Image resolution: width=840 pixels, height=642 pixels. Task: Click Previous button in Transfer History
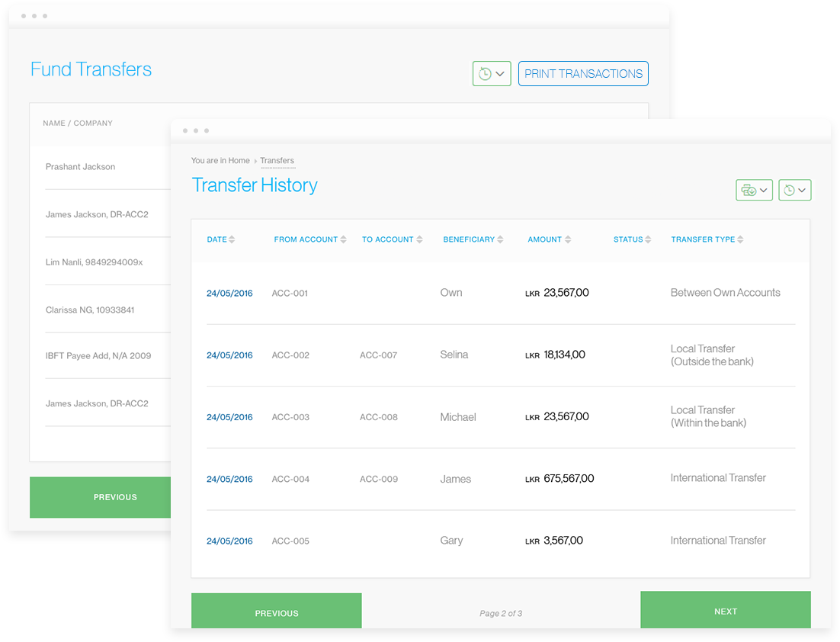[x=277, y=611]
